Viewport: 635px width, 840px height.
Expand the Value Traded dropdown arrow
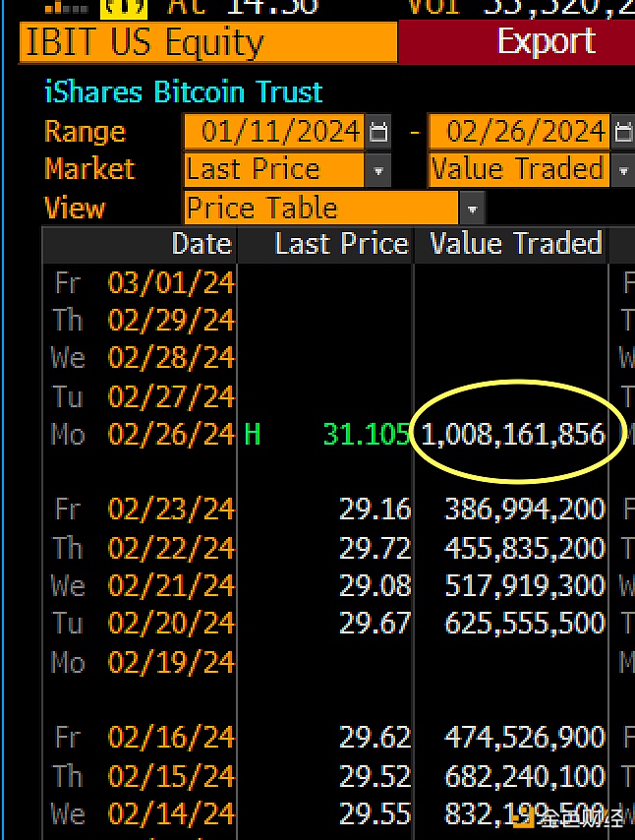click(x=622, y=171)
